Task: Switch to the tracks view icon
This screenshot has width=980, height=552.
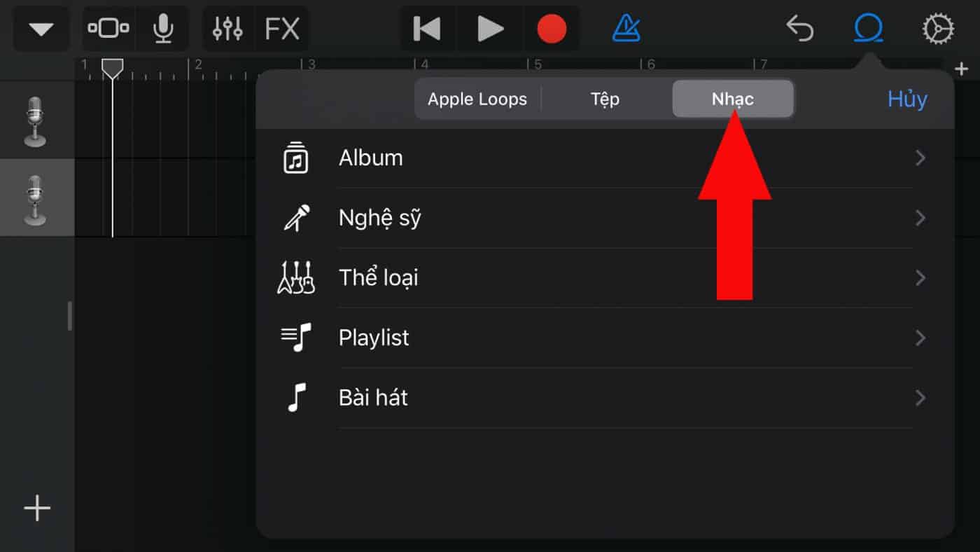Action: click(108, 29)
